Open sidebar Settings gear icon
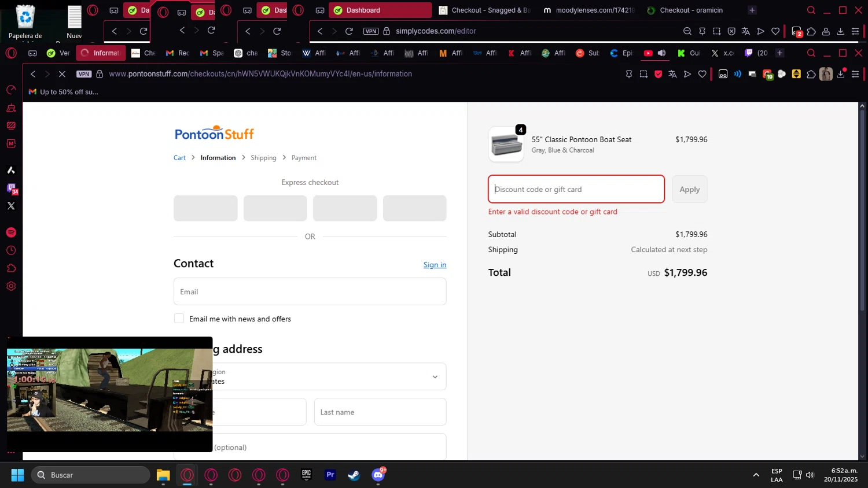 11,286
